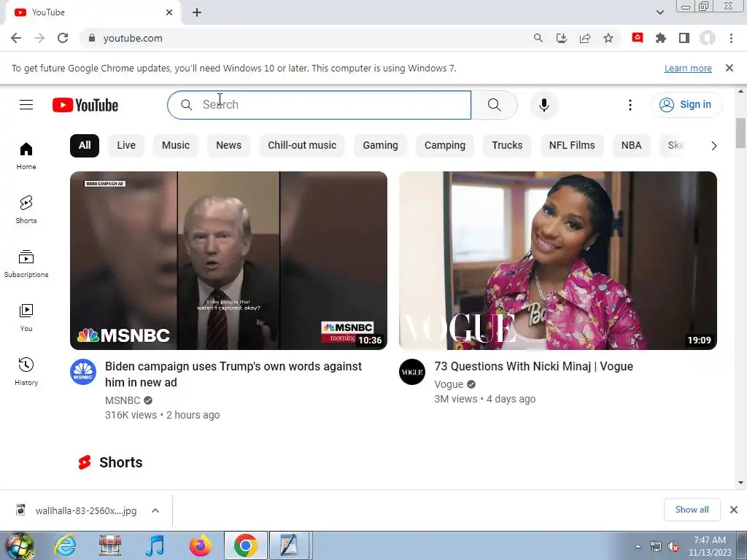
Task: Open Chrome profile avatar
Action: click(708, 38)
